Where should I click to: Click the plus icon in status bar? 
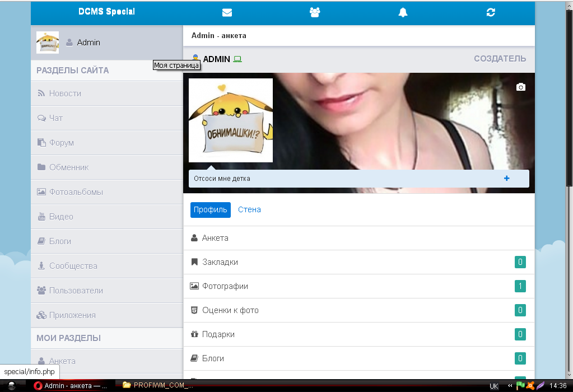507,179
